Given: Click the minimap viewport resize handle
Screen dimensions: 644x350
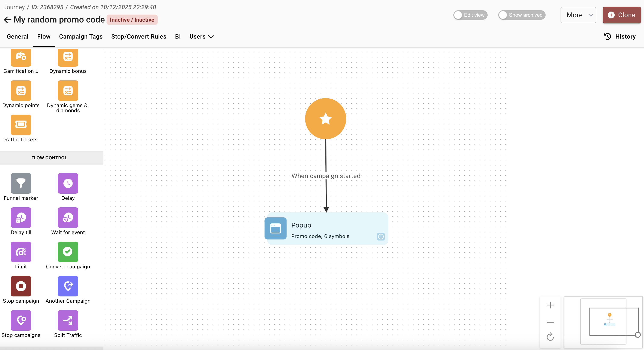Looking at the screenshot, I should [x=638, y=335].
